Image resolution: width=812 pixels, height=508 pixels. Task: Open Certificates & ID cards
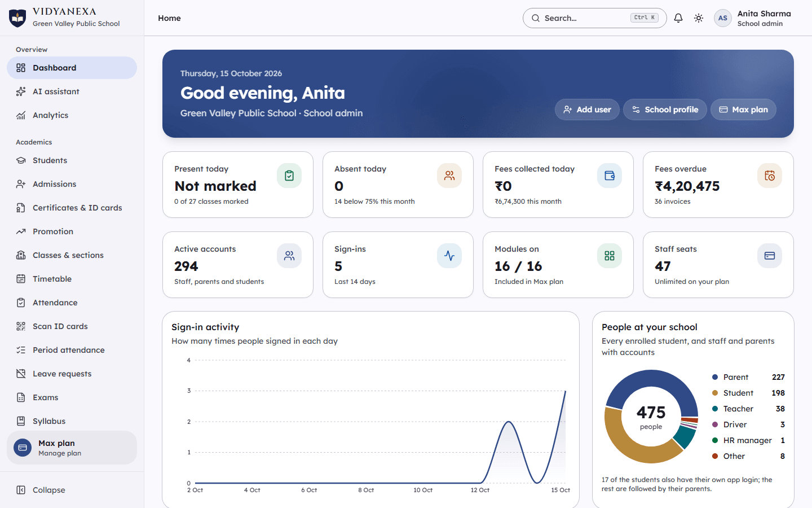coord(72,208)
